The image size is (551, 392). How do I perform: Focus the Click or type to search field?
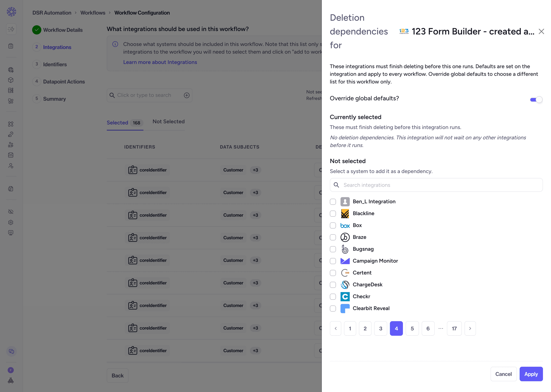point(150,95)
